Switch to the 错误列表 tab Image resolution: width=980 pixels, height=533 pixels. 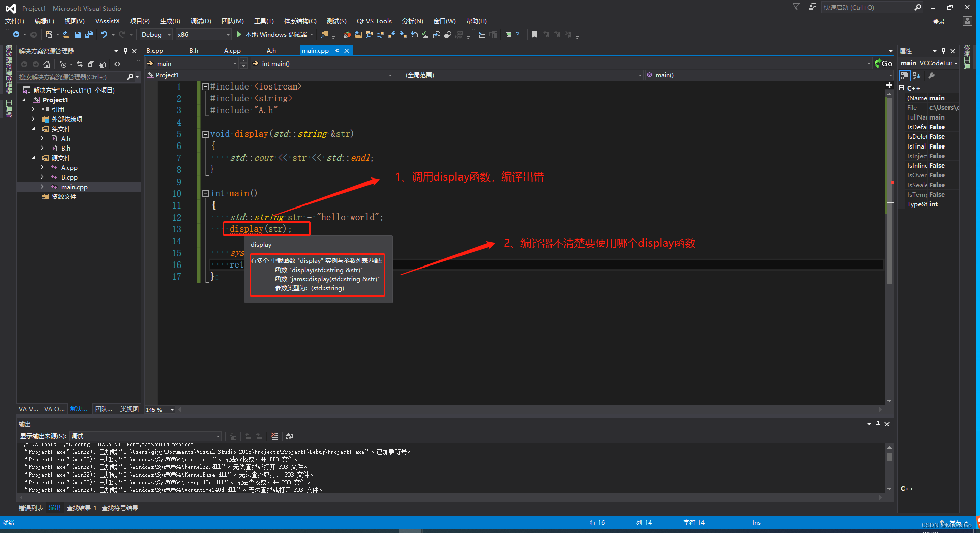[x=31, y=508]
